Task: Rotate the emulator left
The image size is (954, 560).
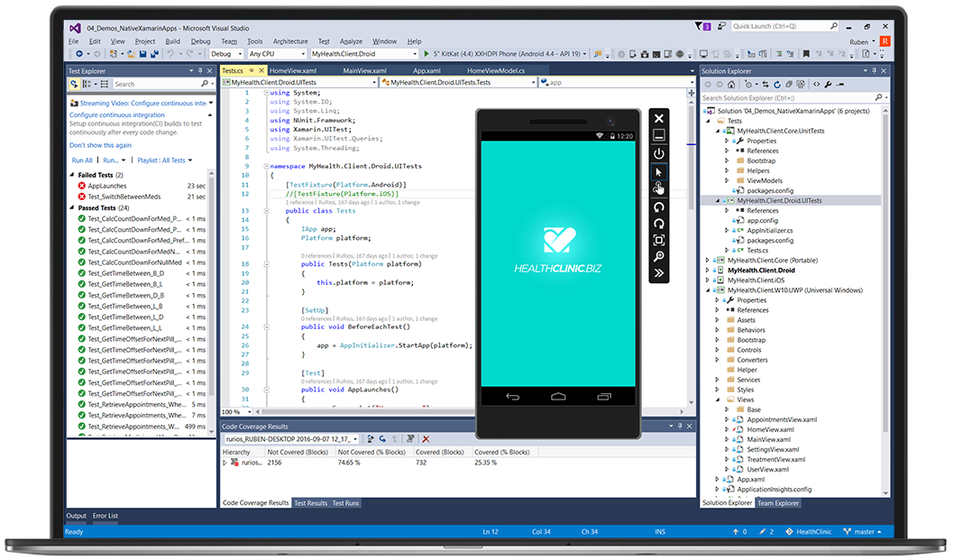Action: (659, 207)
